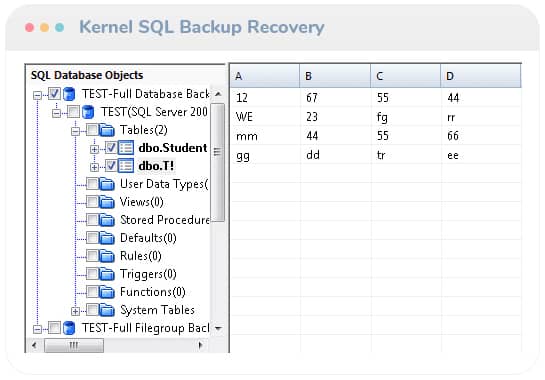
Task: Click the red window dot
Action: (30, 27)
